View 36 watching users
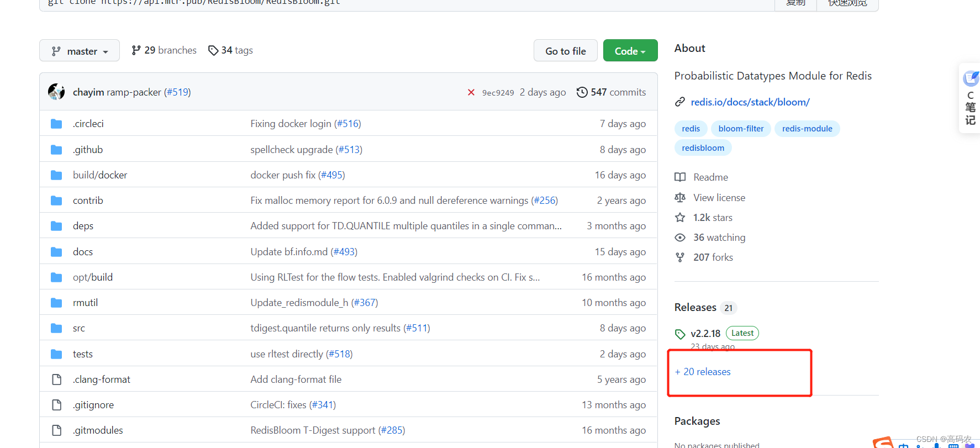The height and width of the screenshot is (448, 980). click(719, 238)
